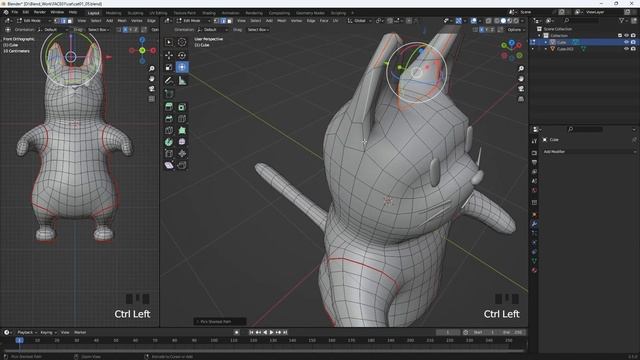
Task: Play the animation in the timeline
Action: click(271, 332)
